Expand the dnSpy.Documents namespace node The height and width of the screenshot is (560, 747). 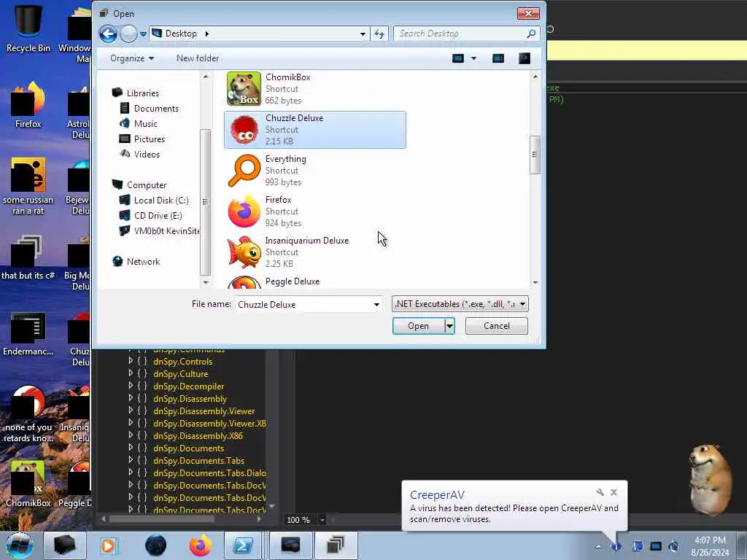pyautogui.click(x=131, y=448)
